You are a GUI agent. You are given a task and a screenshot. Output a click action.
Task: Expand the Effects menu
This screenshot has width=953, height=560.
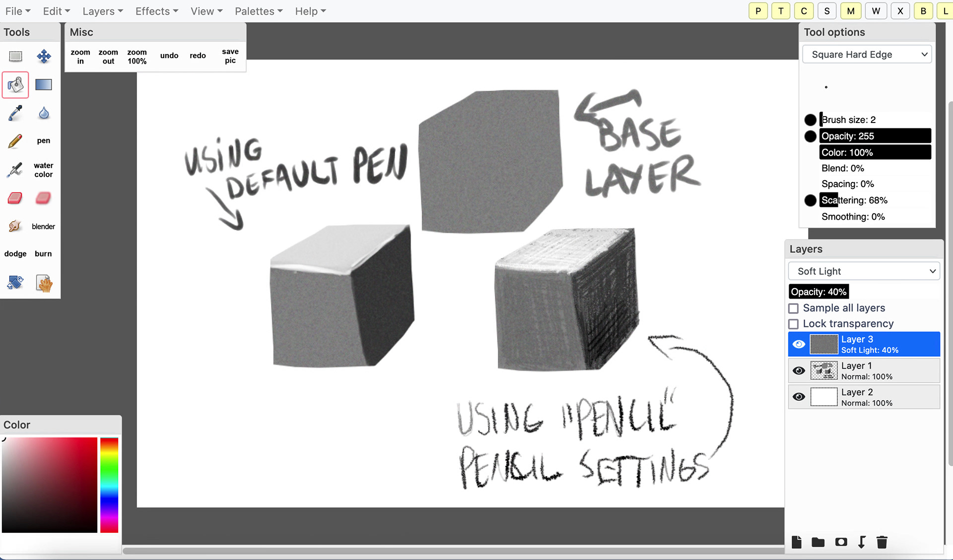[x=156, y=11]
